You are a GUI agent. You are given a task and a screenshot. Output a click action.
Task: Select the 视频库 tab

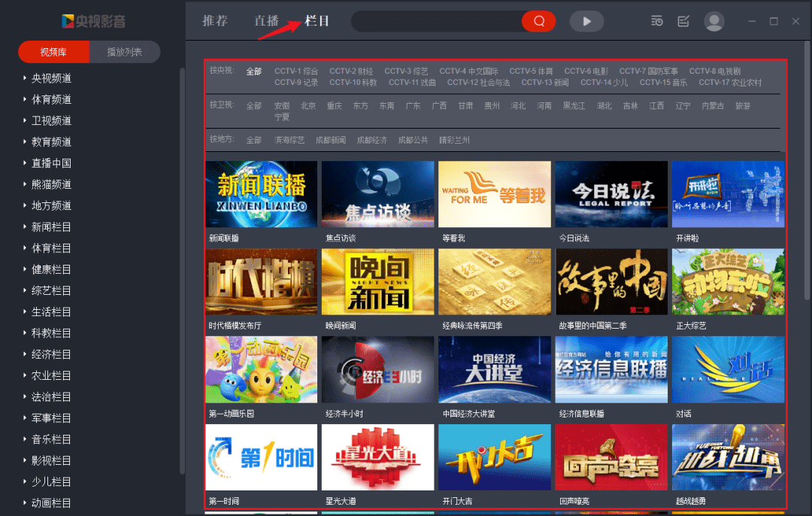(54, 52)
